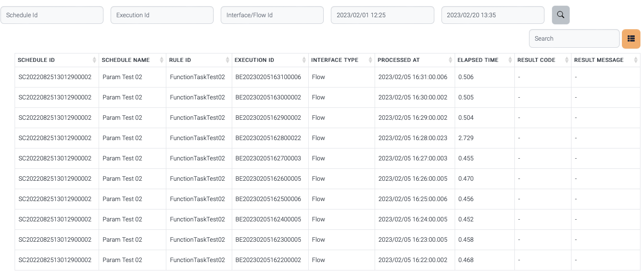Image resolution: width=644 pixels, height=274 pixels.
Task: Sort by Result Code column arrows
Action: pos(567,60)
